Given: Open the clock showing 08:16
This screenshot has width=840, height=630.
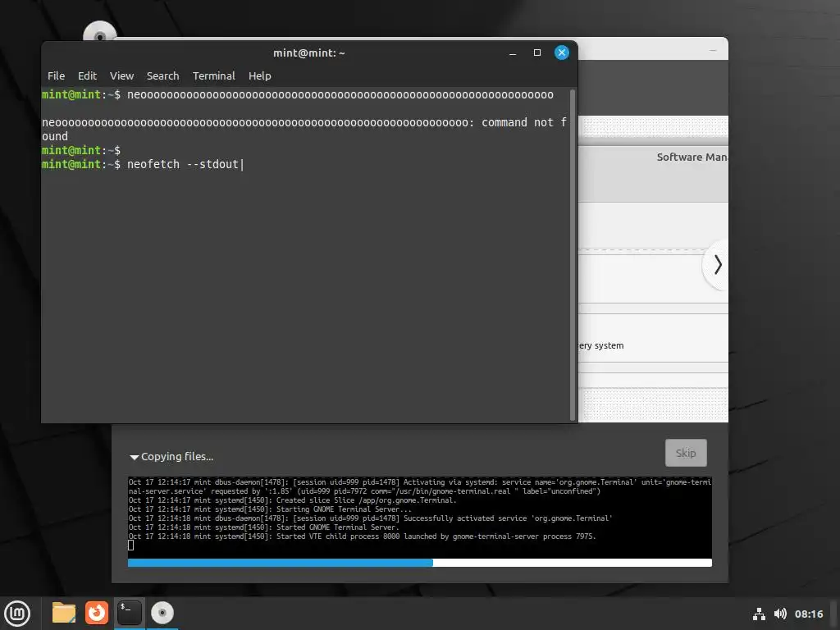Looking at the screenshot, I should [808, 614].
